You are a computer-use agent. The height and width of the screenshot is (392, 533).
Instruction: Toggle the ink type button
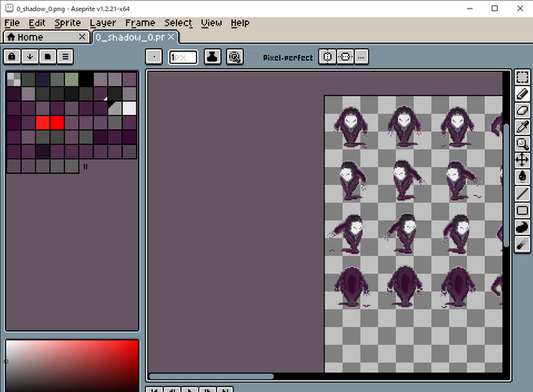212,56
